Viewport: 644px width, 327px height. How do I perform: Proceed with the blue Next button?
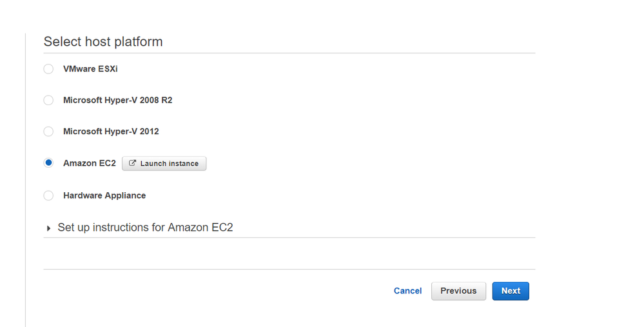click(511, 291)
